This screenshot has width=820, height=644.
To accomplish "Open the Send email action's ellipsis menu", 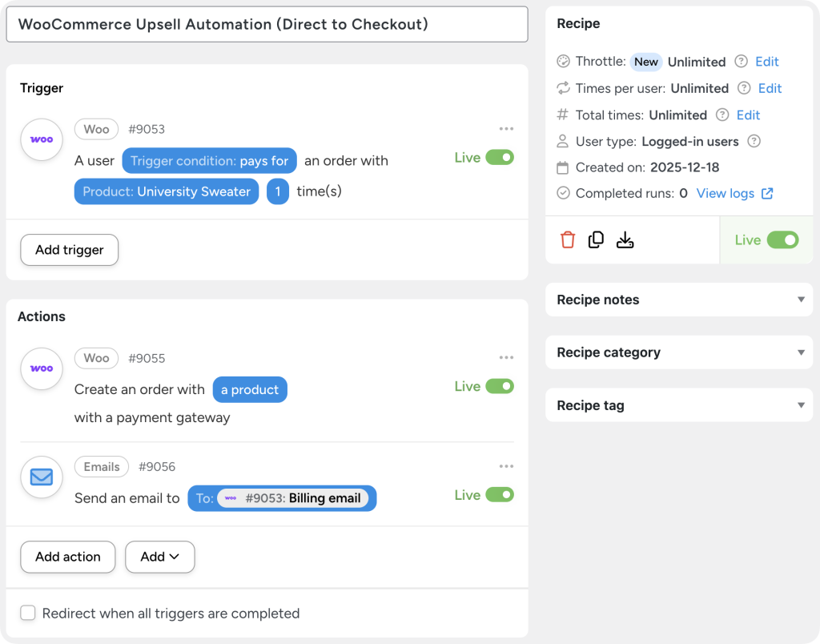I will (x=506, y=466).
